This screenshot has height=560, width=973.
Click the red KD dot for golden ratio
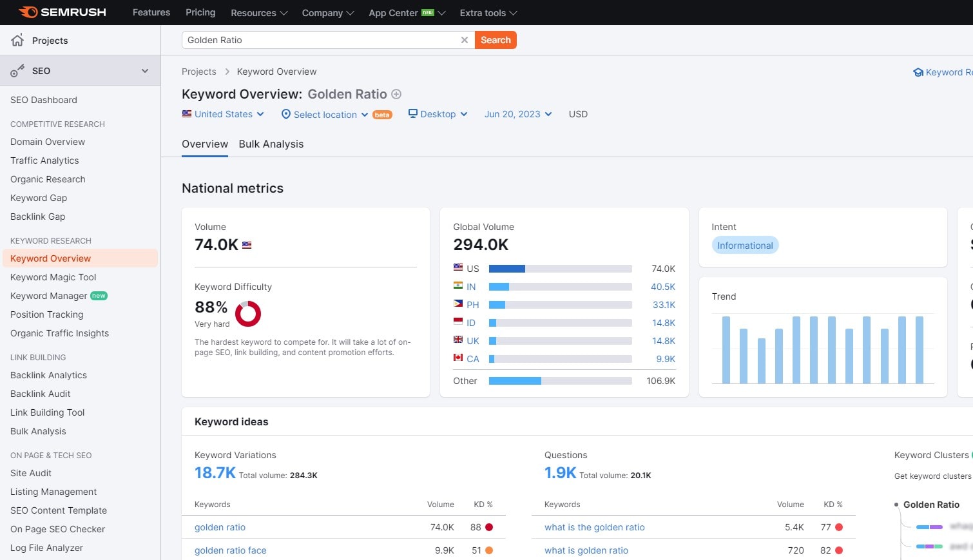(489, 527)
